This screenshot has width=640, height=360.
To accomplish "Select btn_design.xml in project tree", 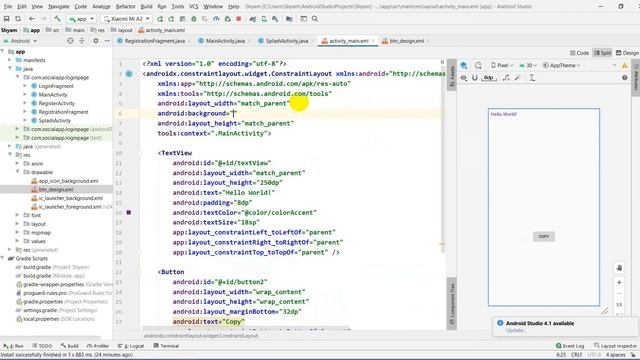I will point(56,189).
